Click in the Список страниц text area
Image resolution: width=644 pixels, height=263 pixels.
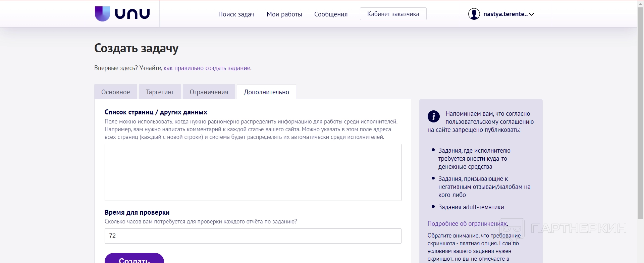tap(253, 172)
